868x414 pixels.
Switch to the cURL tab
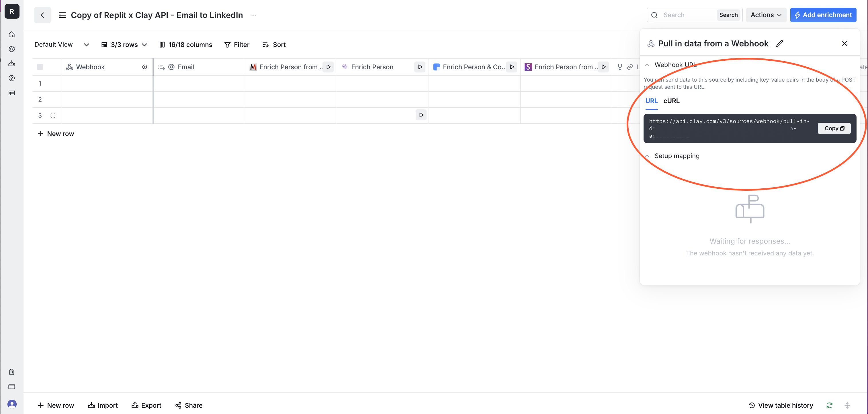[671, 101]
